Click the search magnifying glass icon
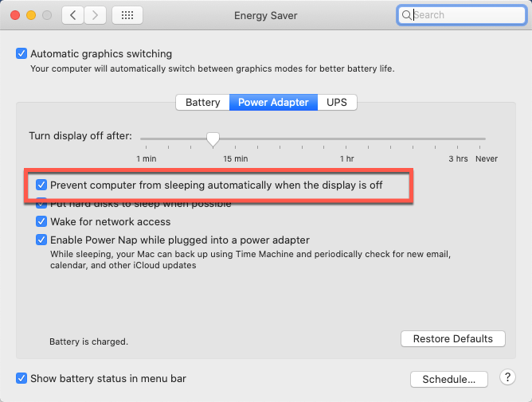532x402 pixels. click(x=406, y=15)
